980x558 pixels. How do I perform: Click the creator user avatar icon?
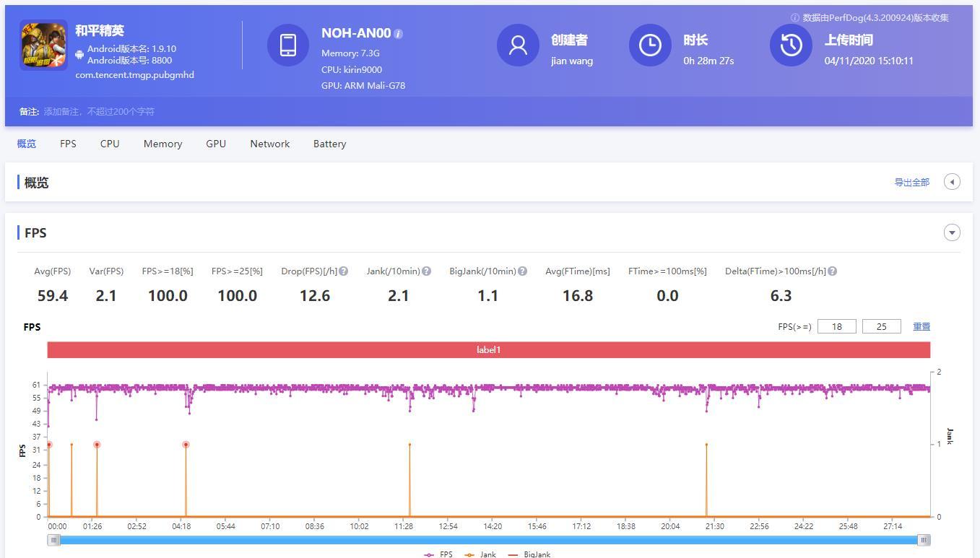(518, 45)
